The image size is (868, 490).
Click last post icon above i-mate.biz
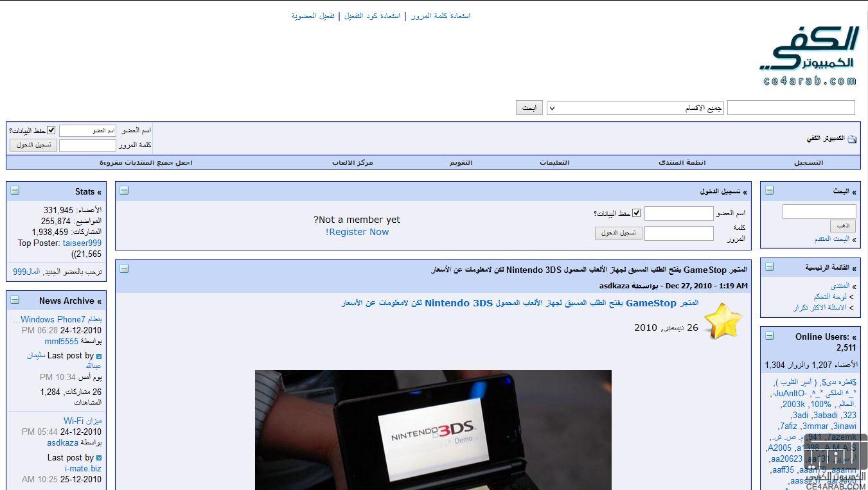(99, 458)
